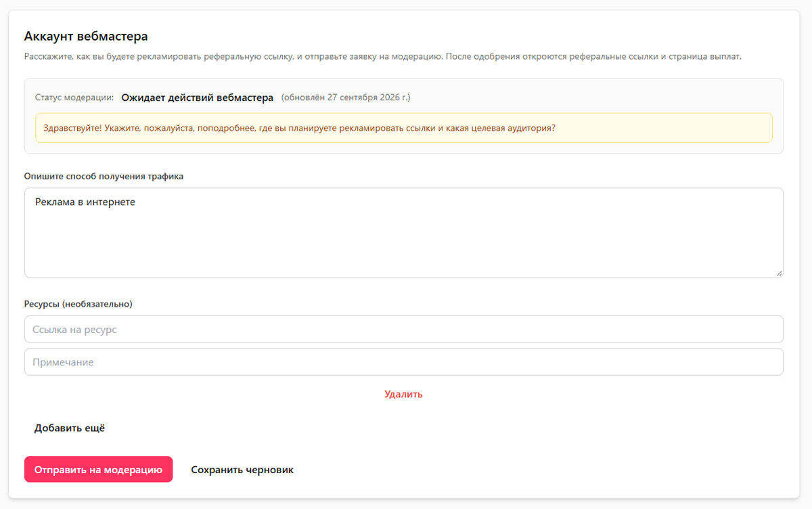
Task: Focus the traffic description textarea
Action: pos(404,232)
